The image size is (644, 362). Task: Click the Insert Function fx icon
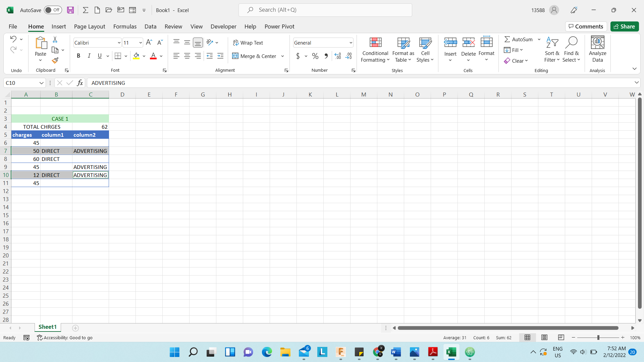(80, 83)
